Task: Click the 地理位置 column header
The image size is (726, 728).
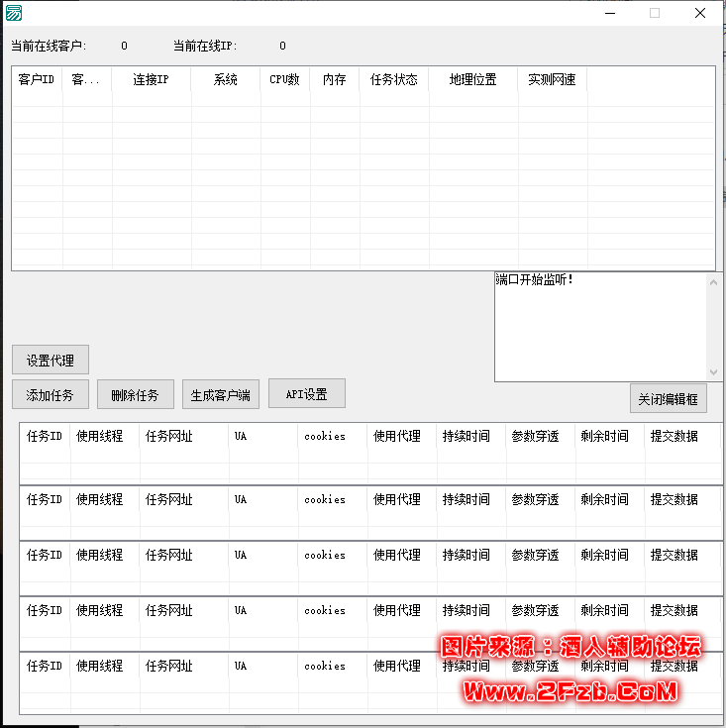Action: (472, 80)
